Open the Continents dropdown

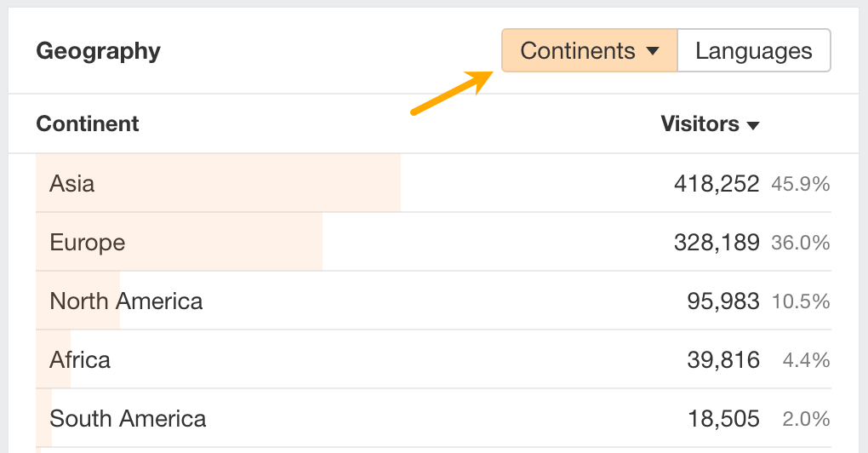(x=589, y=51)
